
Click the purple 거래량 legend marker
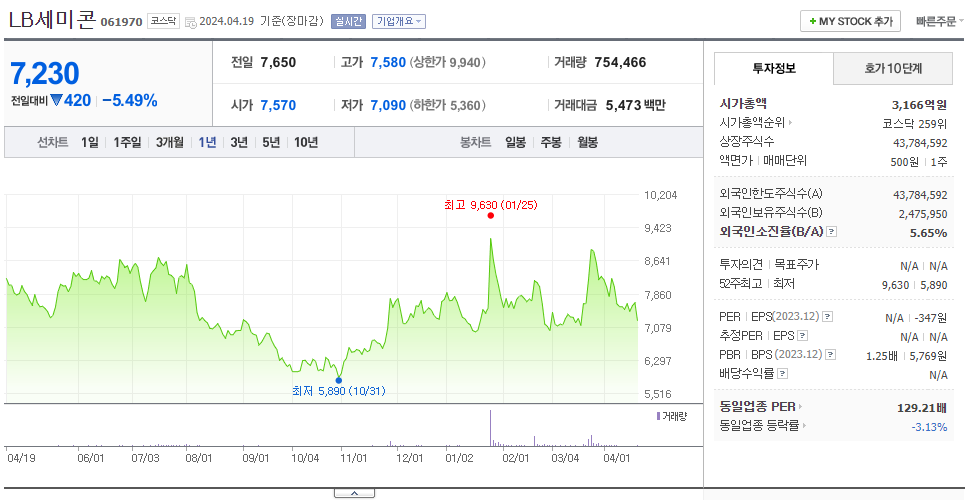point(658,417)
